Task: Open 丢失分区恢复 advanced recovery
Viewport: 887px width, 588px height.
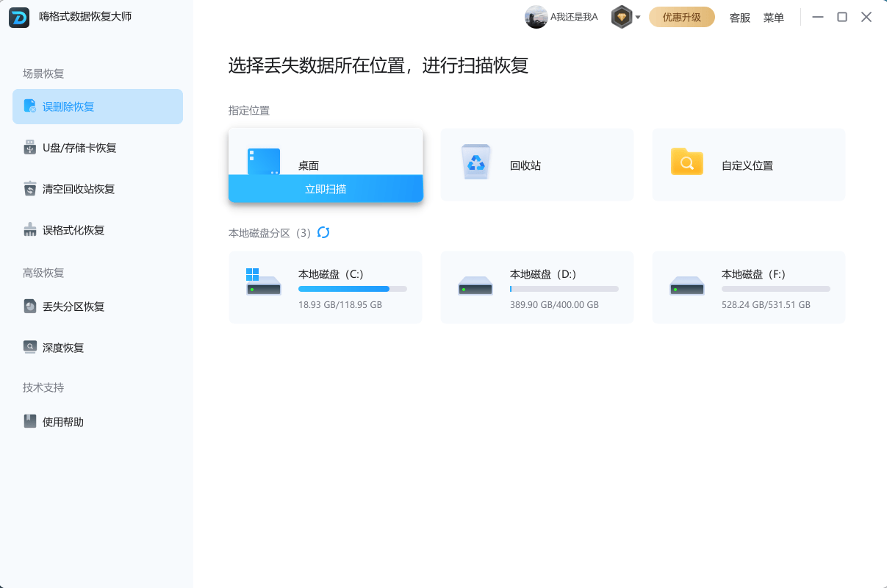Action: [x=98, y=306]
